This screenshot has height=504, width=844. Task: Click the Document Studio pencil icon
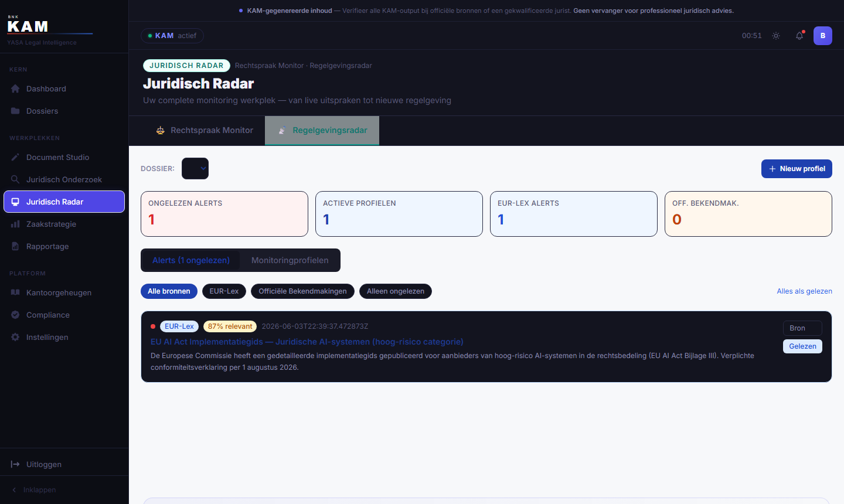pyautogui.click(x=15, y=157)
